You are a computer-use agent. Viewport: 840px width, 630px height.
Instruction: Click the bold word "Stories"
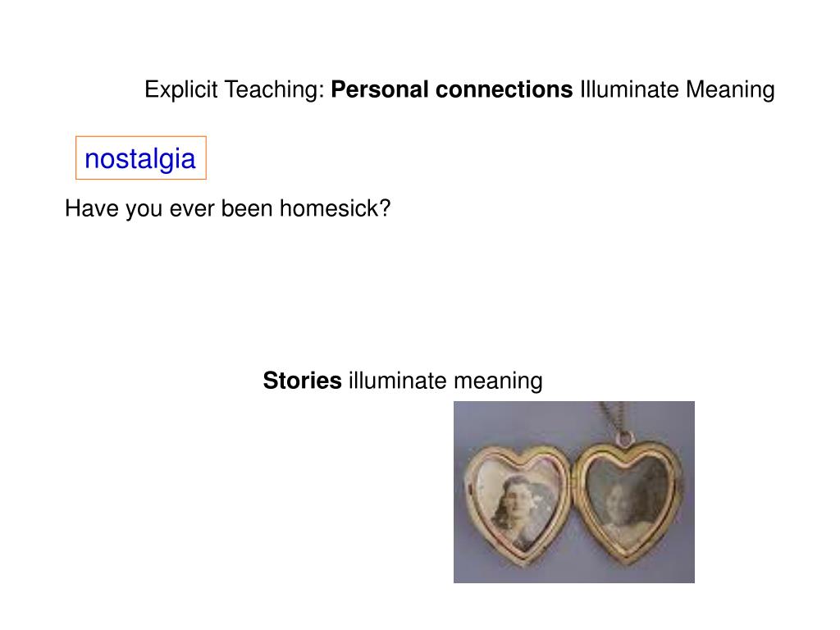click(x=302, y=381)
